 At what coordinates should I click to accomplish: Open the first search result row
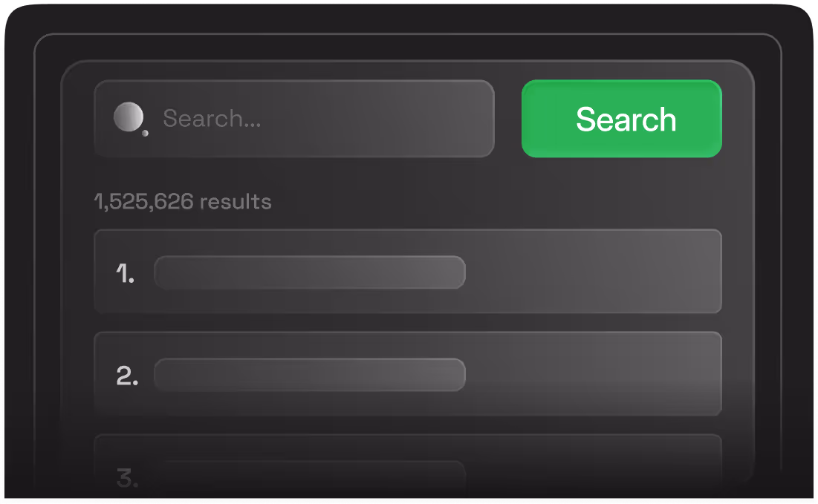[x=408, y=272]
